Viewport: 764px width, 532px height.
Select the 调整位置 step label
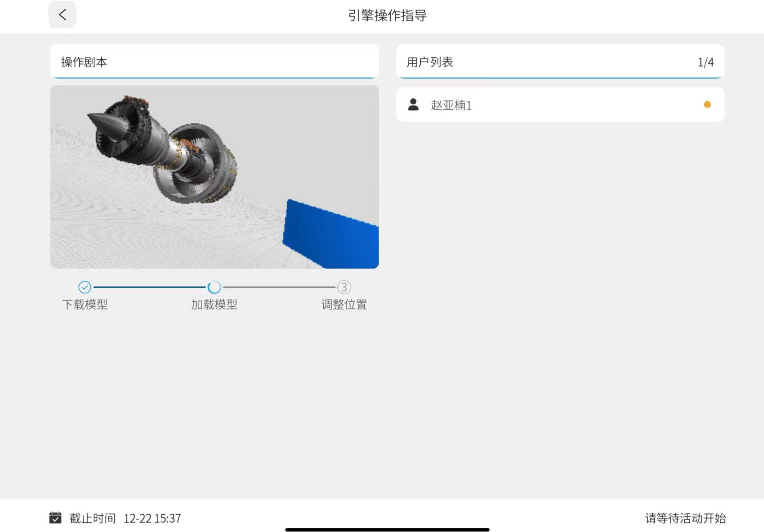344,304
